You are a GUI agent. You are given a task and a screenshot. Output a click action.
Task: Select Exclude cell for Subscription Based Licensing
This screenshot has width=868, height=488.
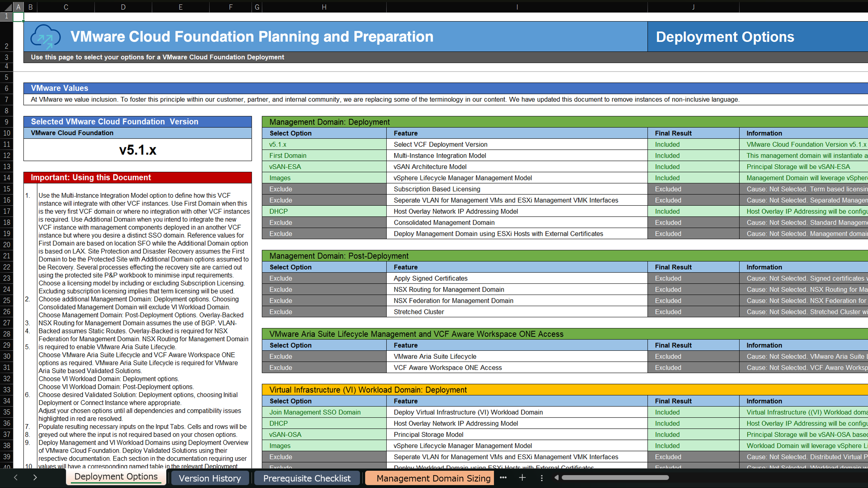324,189
